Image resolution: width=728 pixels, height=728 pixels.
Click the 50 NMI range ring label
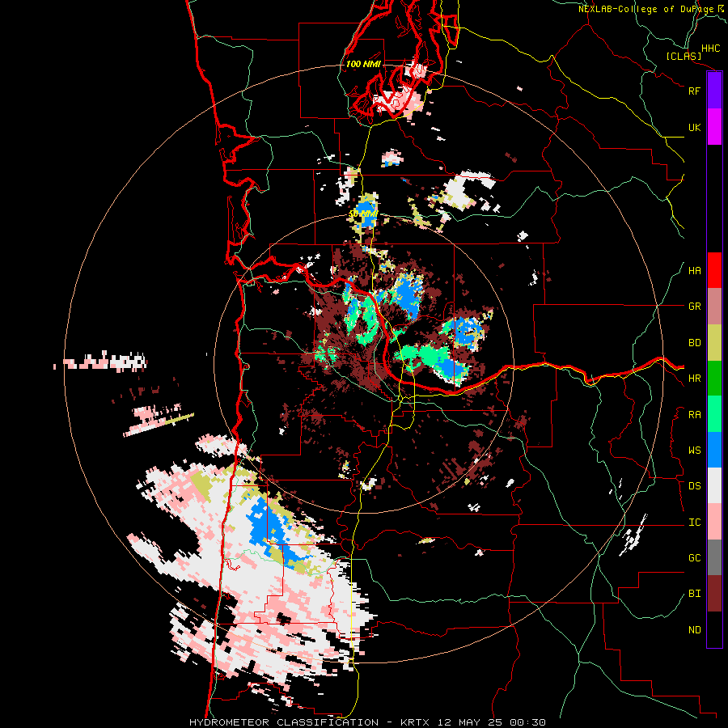coord(363,214)
